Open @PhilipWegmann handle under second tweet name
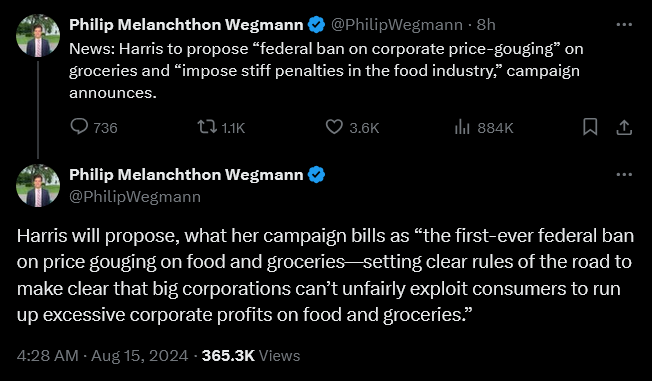The image size is (652, 381). (x=135, y=197)
